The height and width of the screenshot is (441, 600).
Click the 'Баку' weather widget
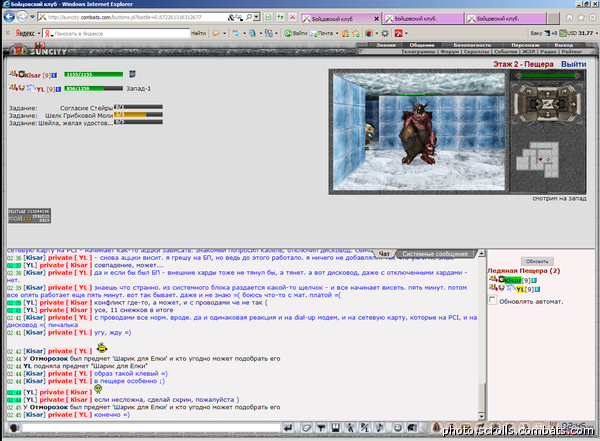[543, 33]
